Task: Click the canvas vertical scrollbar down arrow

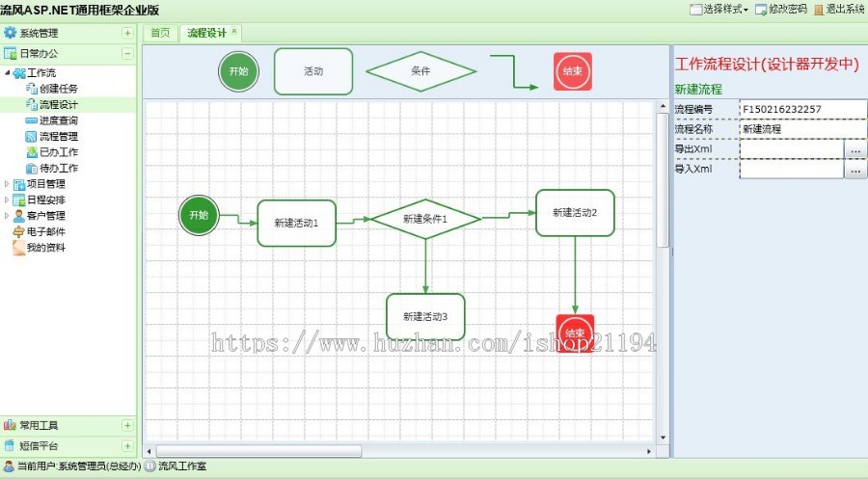Action: [663, 439]
